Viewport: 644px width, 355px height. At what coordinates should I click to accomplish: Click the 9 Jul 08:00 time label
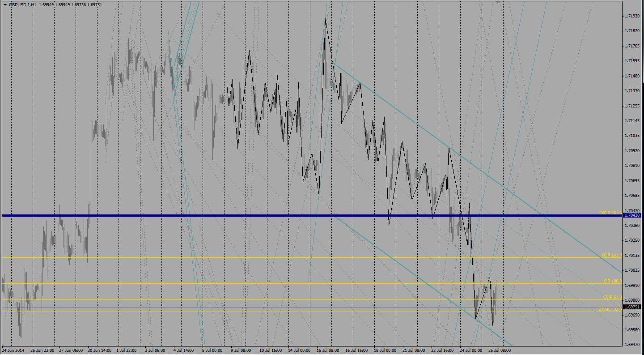point(241,350)
